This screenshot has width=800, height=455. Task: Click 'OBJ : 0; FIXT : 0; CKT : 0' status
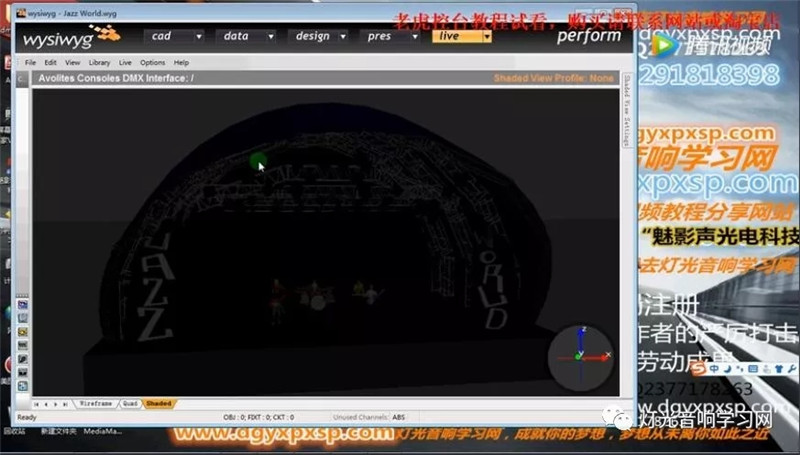click(x=259, y=417)
